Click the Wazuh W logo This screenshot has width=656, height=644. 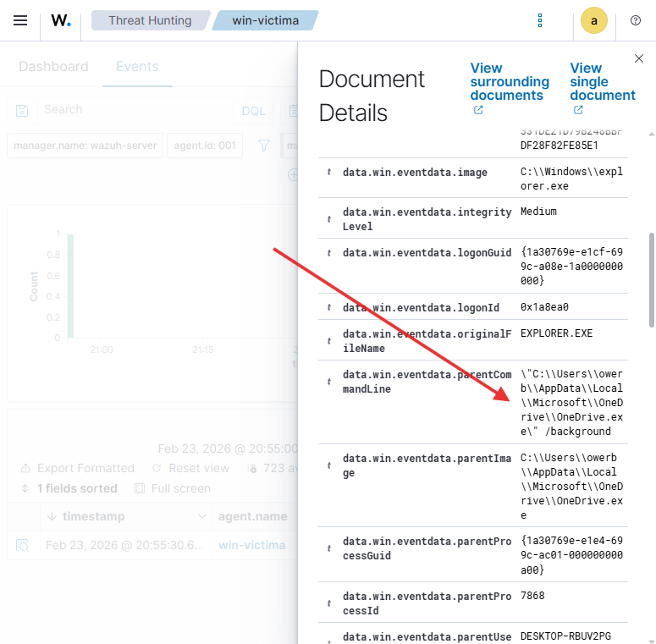point(61,20)
